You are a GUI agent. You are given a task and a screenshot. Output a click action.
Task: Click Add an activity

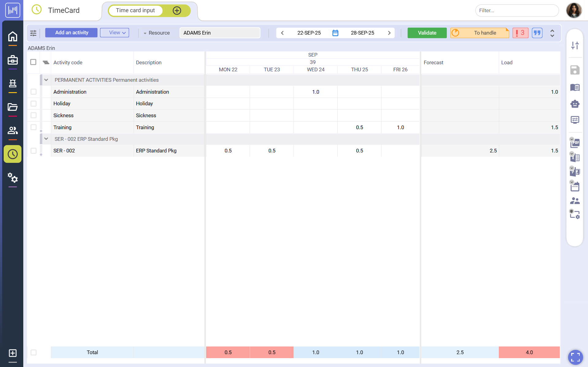(71, 32)
